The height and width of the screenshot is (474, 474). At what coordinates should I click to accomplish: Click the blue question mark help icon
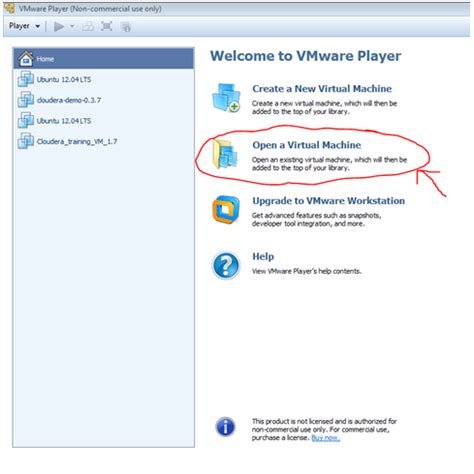(x=226, y=265)
